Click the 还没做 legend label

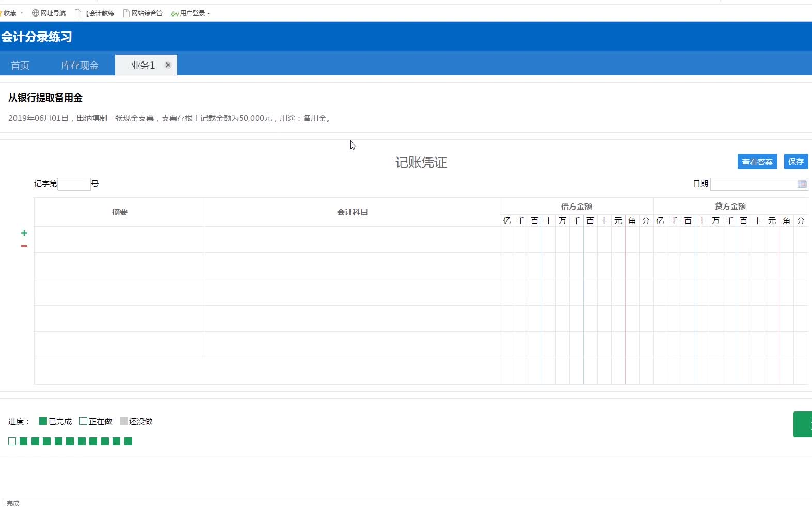[140, 421]
